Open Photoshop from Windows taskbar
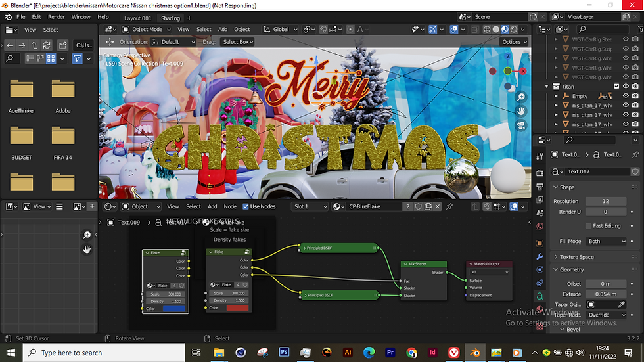644x362 pixels. (x=284, y=353)
